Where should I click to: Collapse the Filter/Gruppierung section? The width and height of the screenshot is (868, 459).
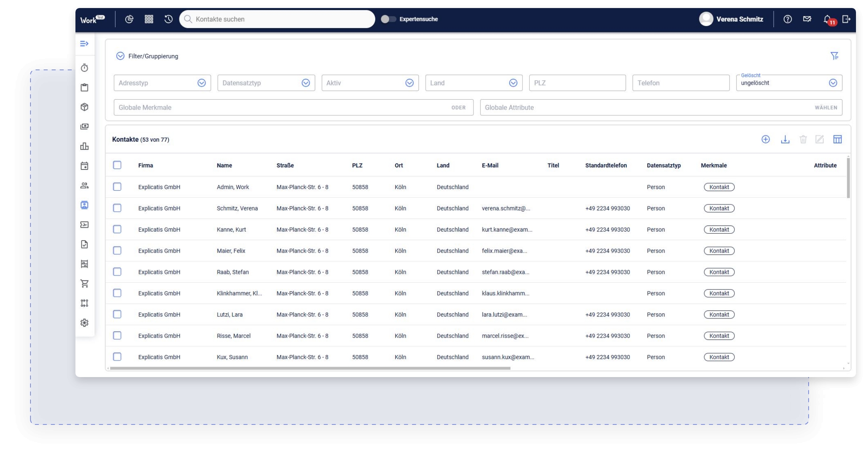[120, 56]
